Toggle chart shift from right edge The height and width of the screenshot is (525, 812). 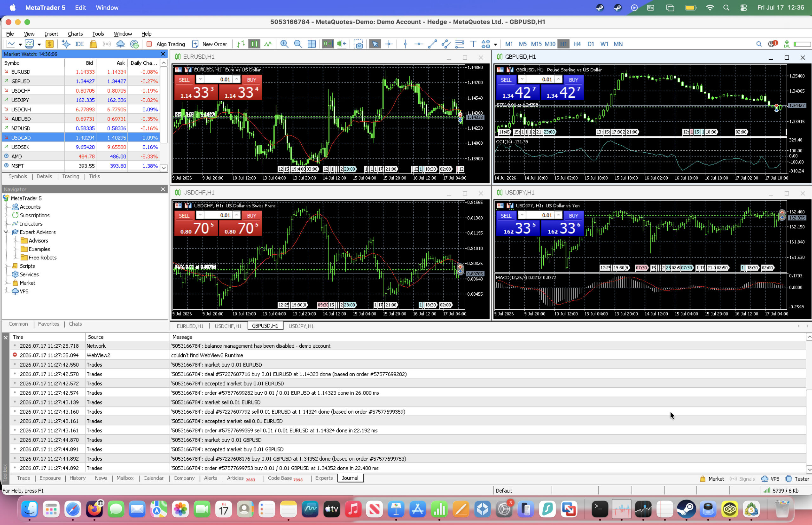tap(342, 44)
